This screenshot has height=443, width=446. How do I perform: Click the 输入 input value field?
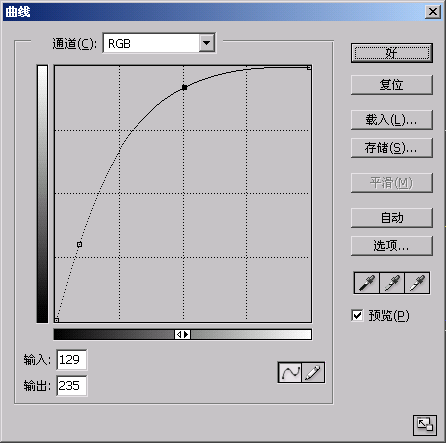[x=72, y=359]
